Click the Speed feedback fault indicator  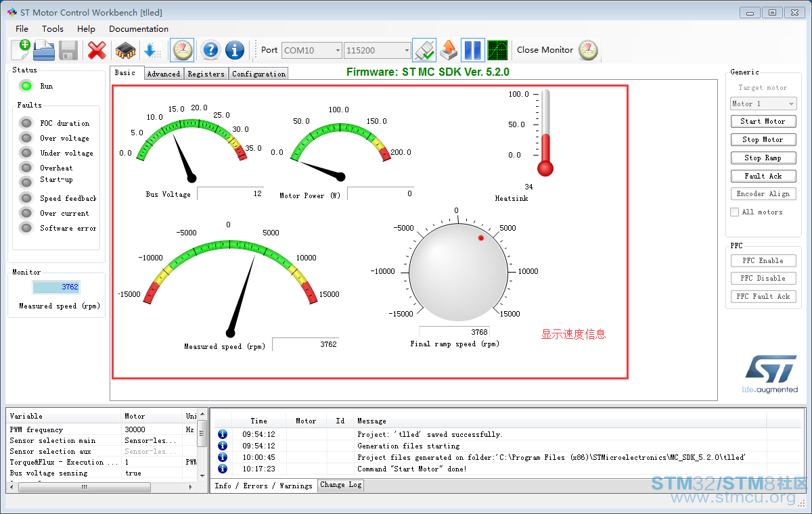coord(26,198)
